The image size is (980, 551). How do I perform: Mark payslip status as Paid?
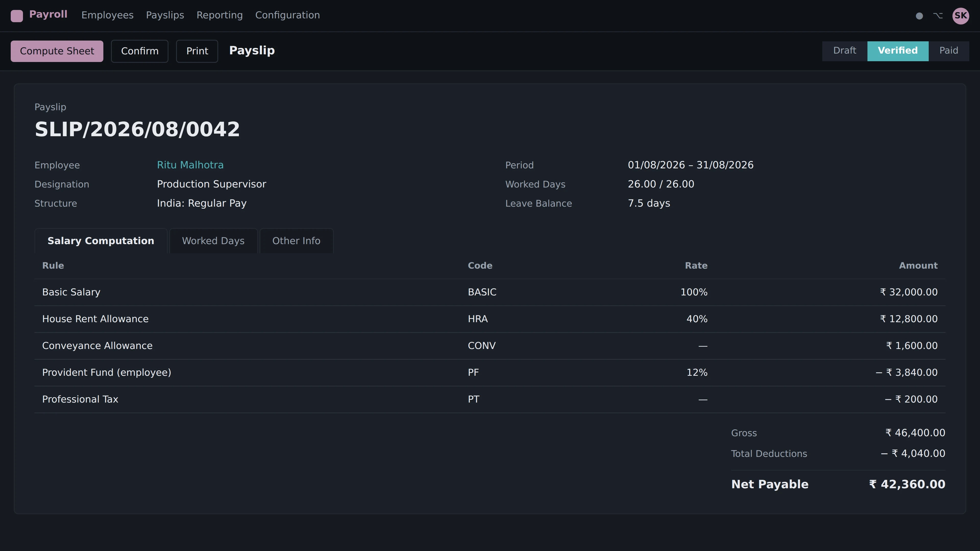click(x=949, y=51)
